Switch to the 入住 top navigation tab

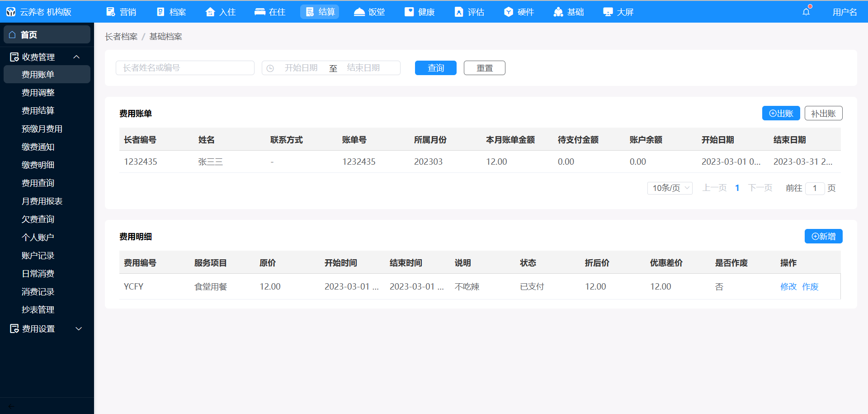[221, 12]
